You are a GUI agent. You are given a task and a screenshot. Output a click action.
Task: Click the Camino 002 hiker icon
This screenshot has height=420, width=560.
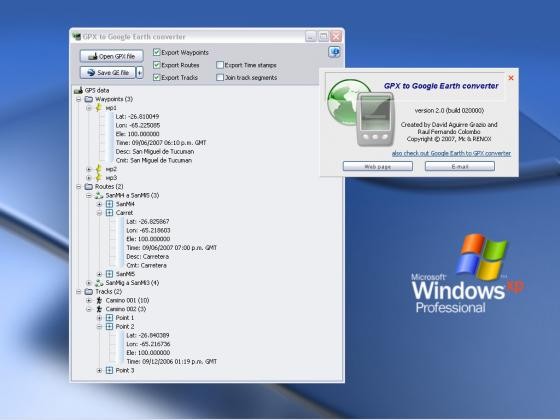tap(99, 309)
